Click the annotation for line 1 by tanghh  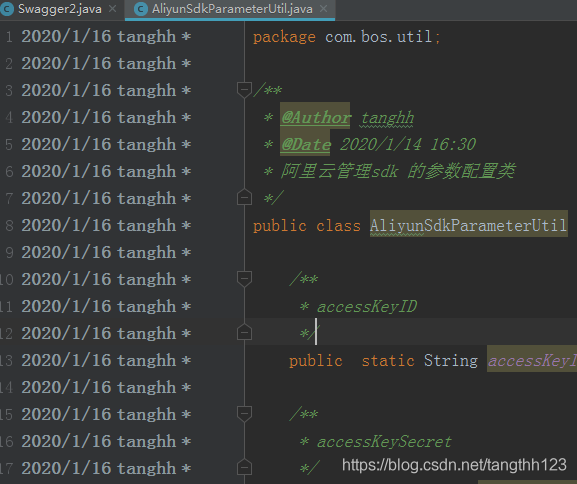(x=106, y=37)
